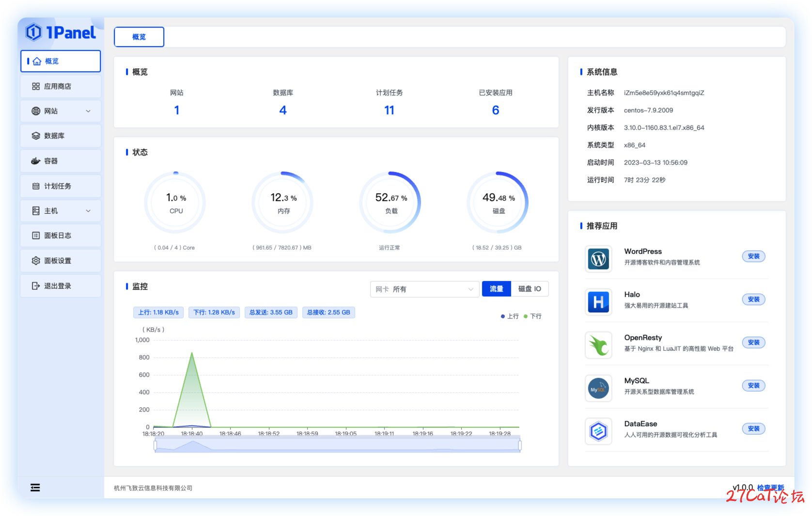This screenshot has height=516, width=812.
Task: Select 退出登录 menu item
Action: click(x=61, y=286)
